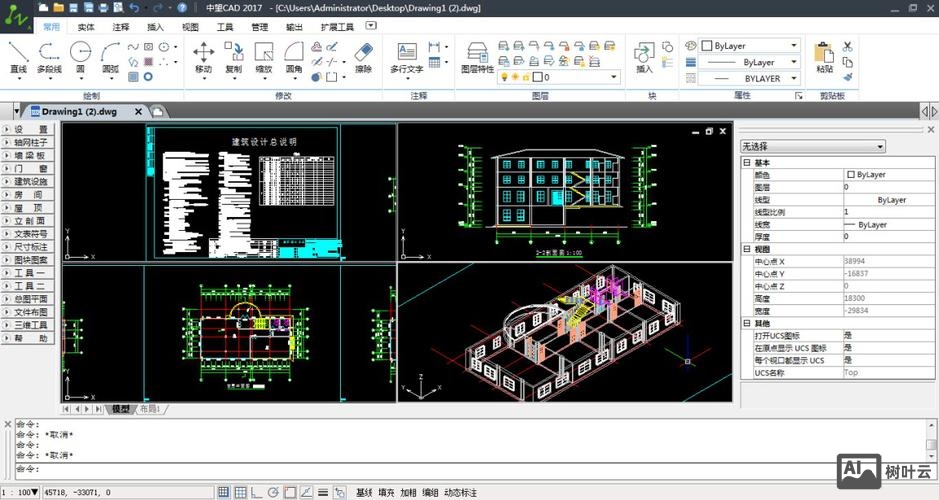Image resolution: width=939 pixels, height=500 pixels.
Task: Collapse the 基本 properties section
Action: click(x=746, y=162)
